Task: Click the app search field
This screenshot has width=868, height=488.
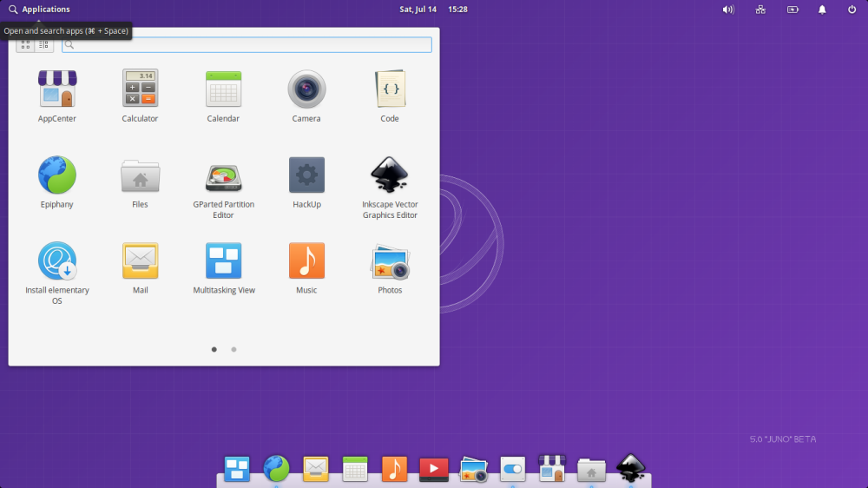Action: (x=247, y=45)
